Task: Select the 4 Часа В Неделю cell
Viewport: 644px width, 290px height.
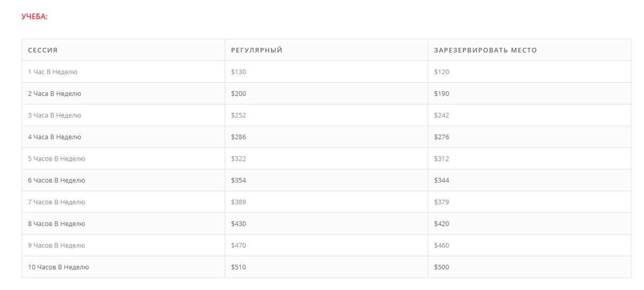Action: 54,137
